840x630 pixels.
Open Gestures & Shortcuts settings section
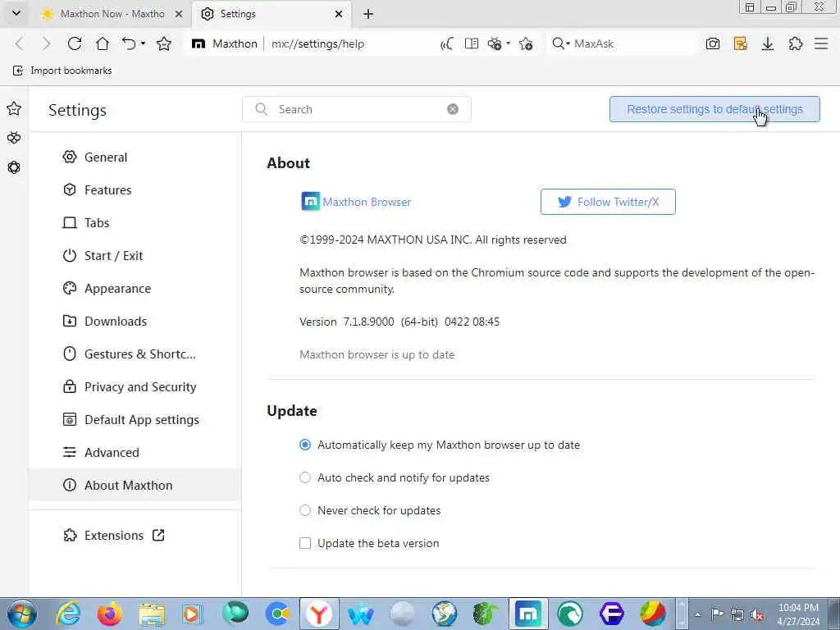(x=135, y=354)
